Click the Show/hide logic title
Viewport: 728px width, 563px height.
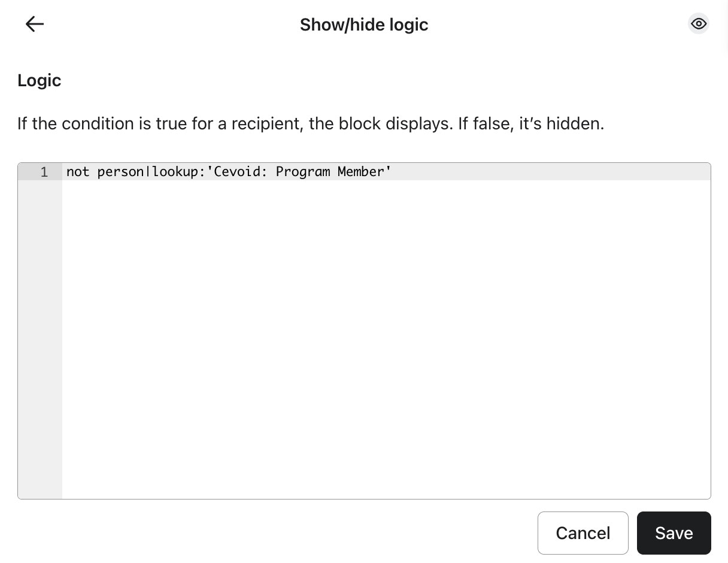pyautogui.click(x=364, y=25)
